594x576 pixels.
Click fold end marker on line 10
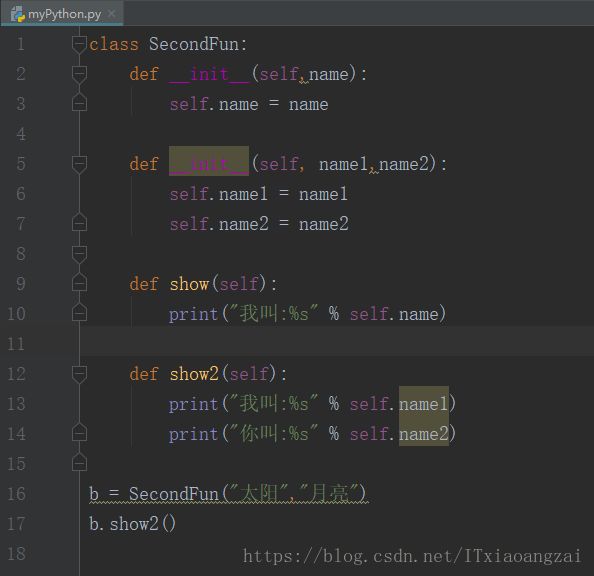coord(80,312)
